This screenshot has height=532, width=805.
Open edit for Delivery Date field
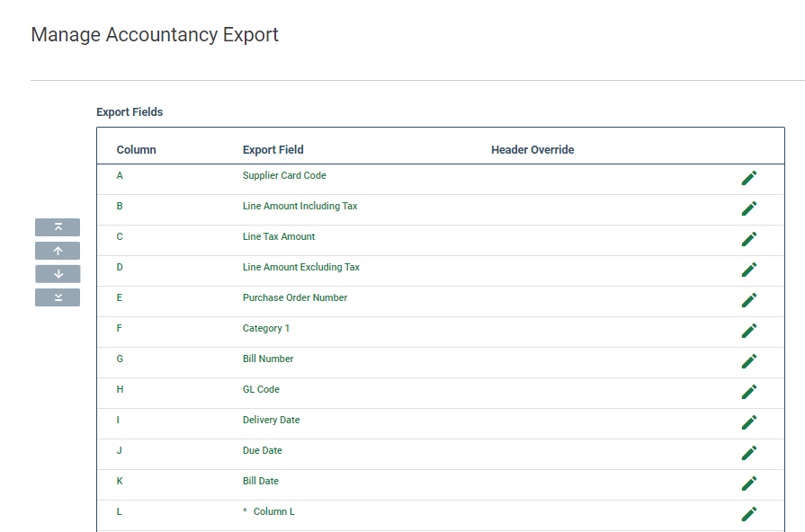pos(748,422)
